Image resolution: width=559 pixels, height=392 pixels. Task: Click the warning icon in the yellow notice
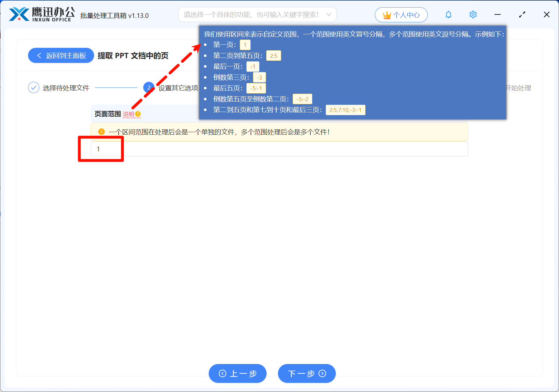(x=101, y=132)
